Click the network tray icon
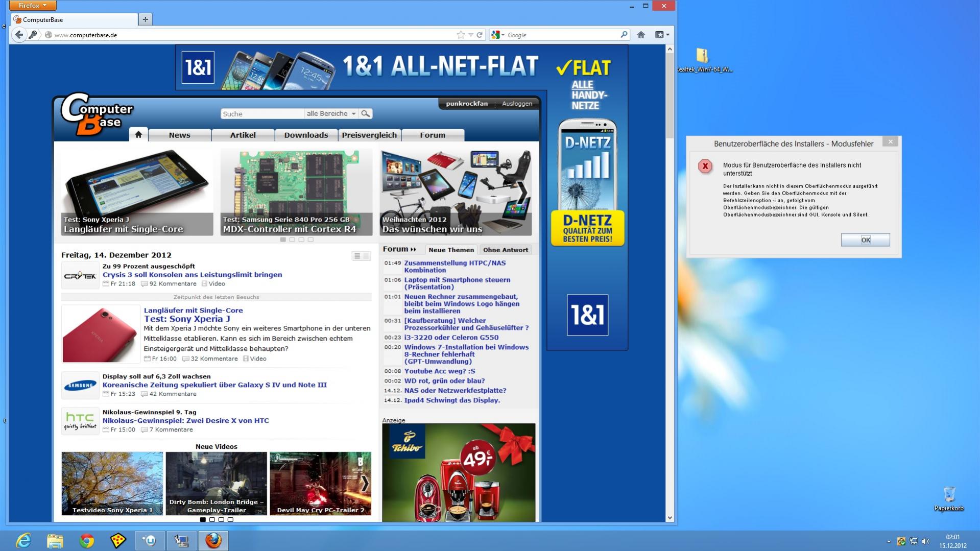 [914, 541]
